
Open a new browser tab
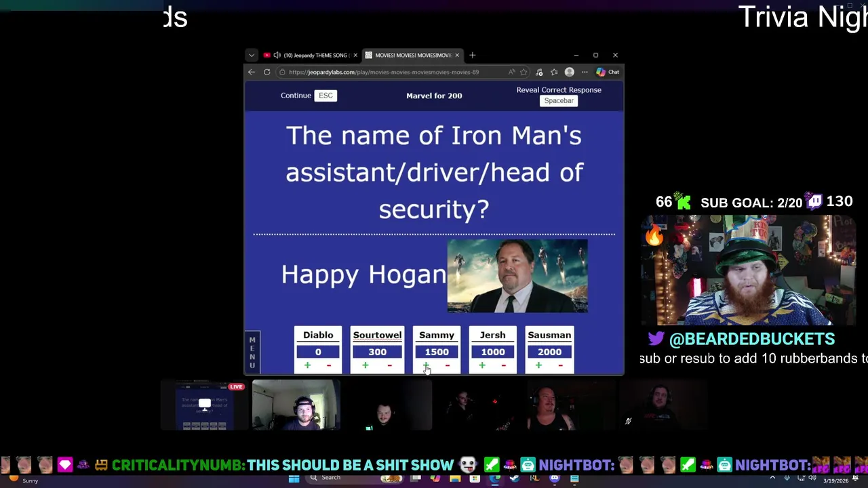[x=473, y=55]
